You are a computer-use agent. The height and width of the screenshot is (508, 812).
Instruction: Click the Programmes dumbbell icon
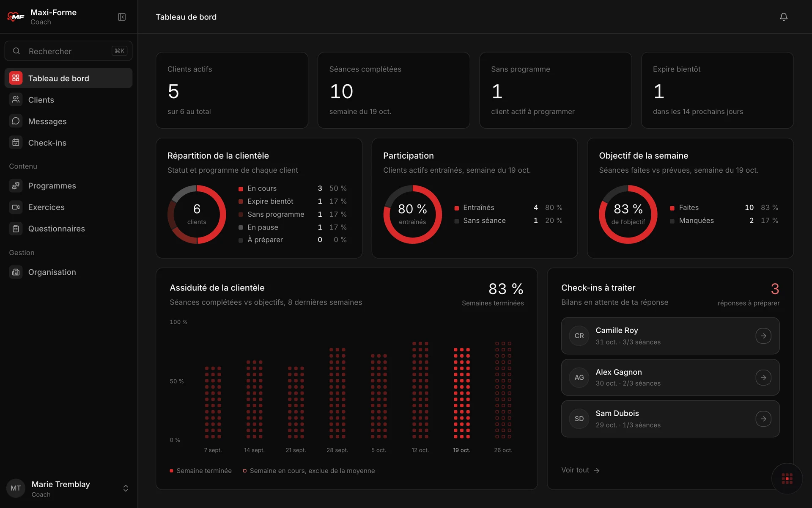pos(16,185)
